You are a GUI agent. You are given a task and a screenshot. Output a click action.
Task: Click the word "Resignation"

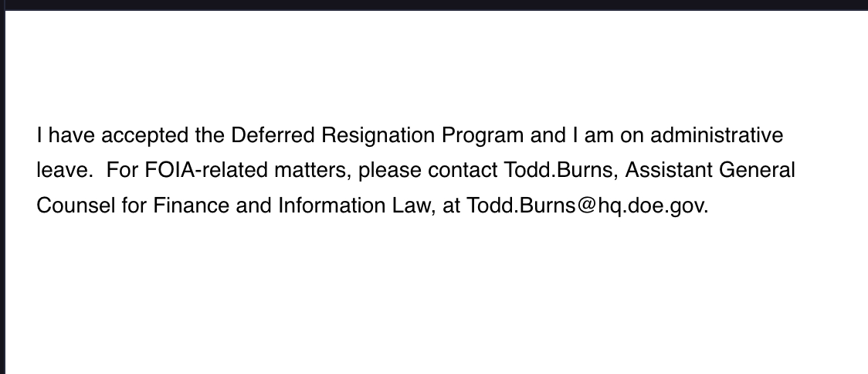[x=378, y=135]
